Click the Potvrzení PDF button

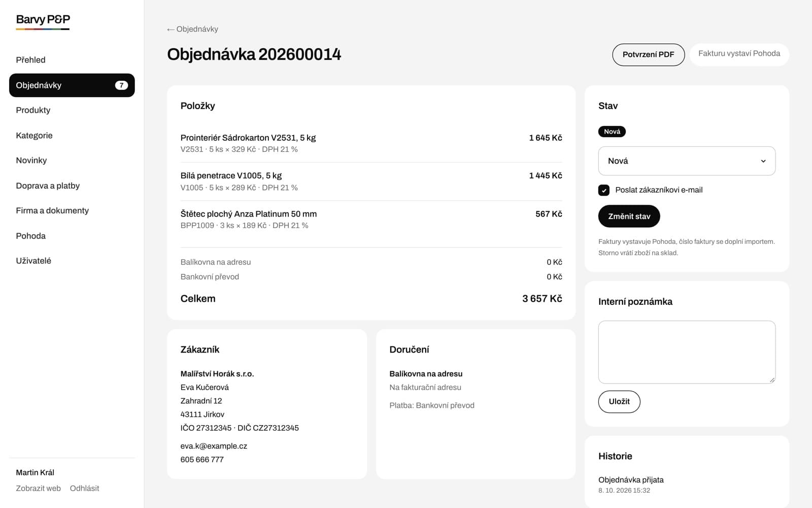648,54
